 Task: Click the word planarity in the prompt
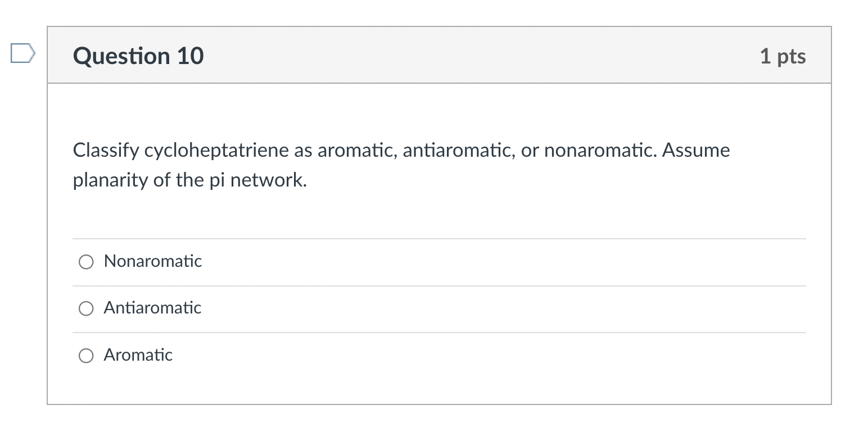point(107,180)
